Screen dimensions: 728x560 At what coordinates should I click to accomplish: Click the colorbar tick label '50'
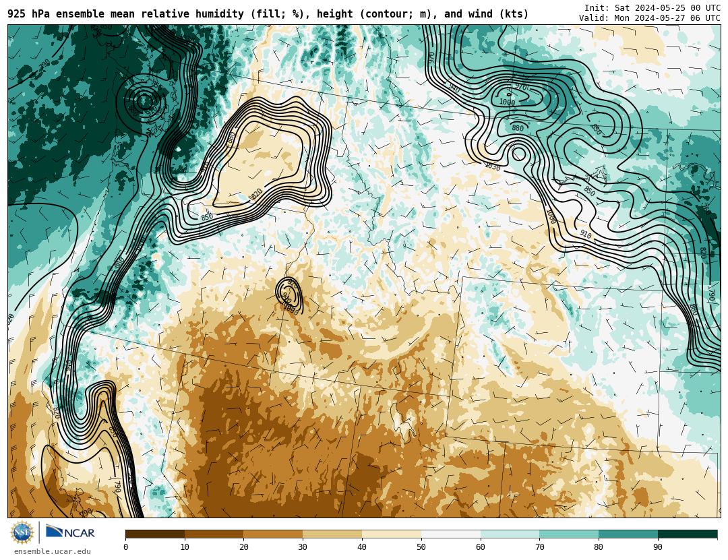[421, 547]
